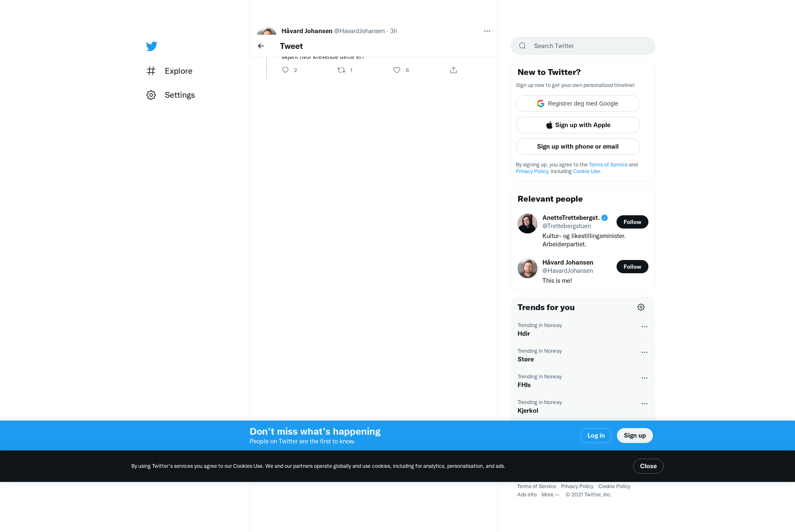Click Log in on the blue banner

point(596,436)
